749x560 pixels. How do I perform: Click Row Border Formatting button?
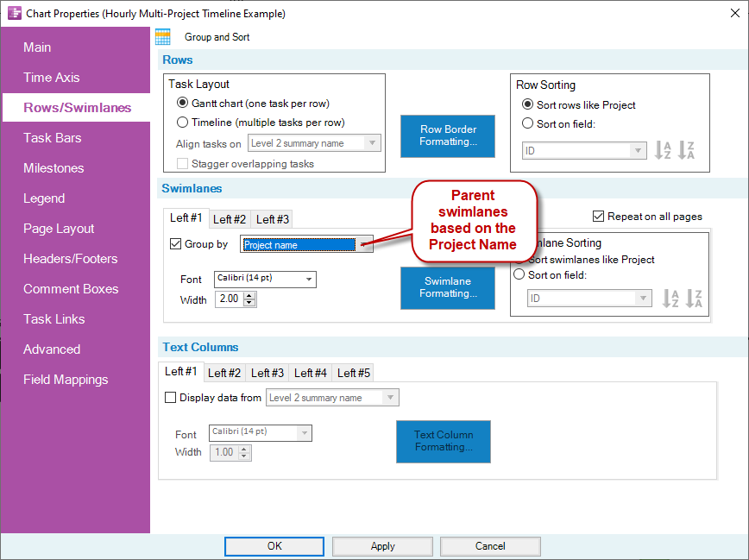448,135
